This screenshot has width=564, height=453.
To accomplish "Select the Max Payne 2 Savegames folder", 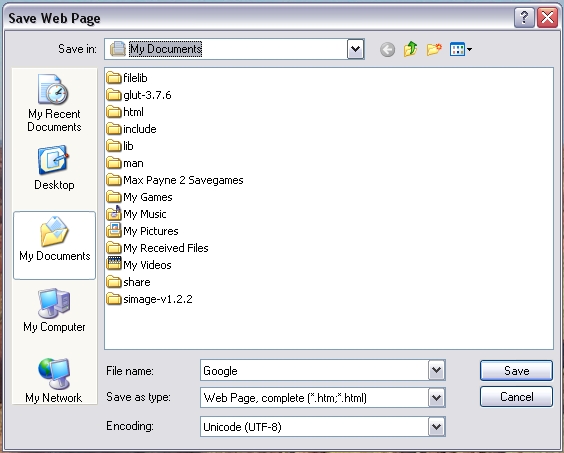I will click(175, 180).
